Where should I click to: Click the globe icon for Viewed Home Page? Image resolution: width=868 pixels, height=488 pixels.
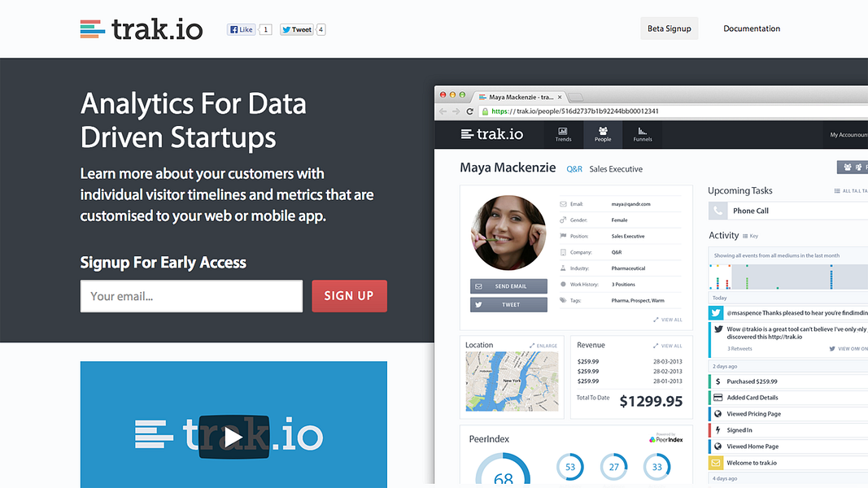[x=718, y=447]
